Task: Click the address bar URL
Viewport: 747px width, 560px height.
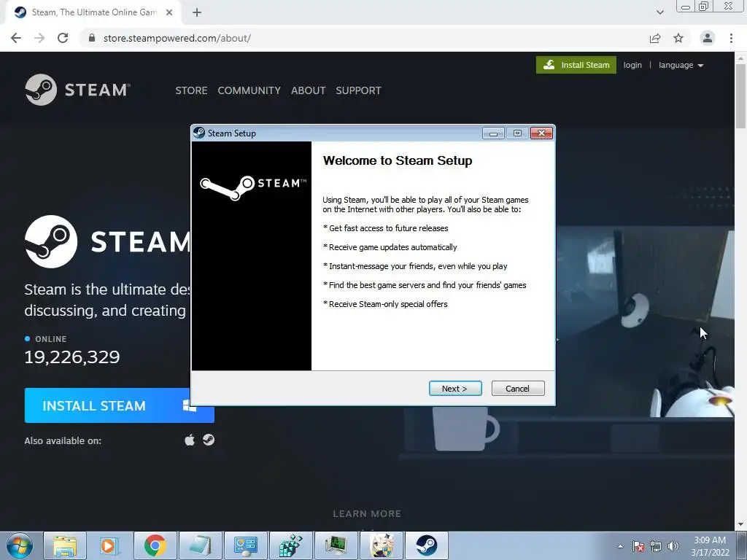Action: (x=177, y=38)
